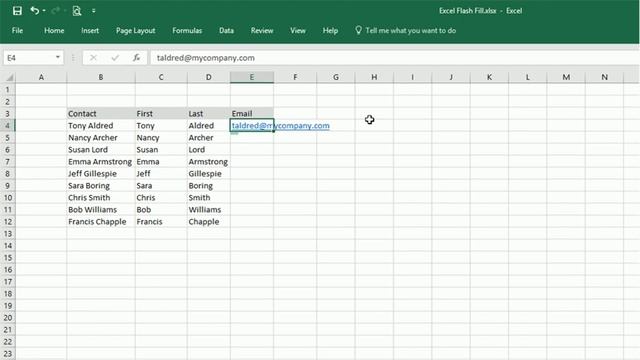Click the Cancel X icon in formula bar
This screenshot has width=640, height=360.
(93, 58)
